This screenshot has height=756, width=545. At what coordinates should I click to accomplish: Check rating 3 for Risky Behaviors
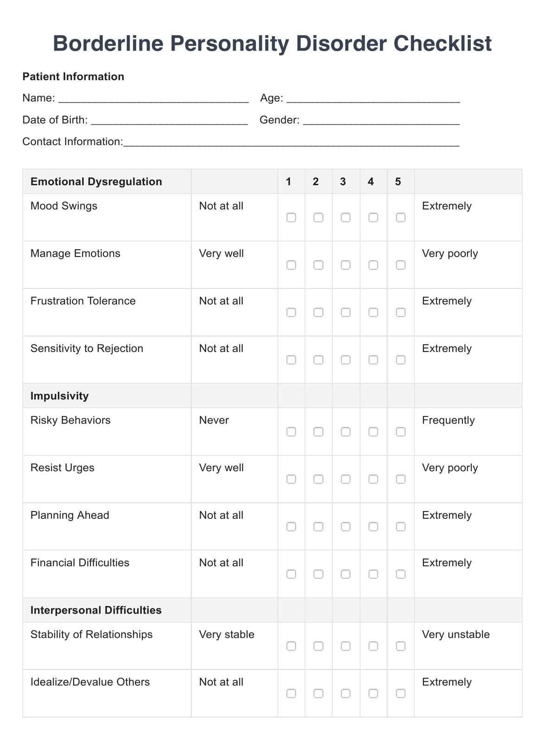(346, 432)
